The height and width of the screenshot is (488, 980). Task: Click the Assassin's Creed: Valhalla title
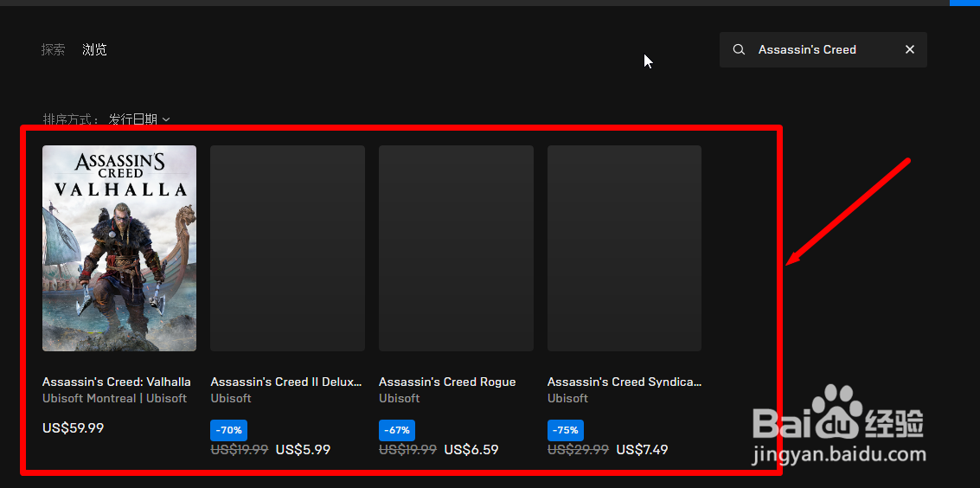pos(117,382)
